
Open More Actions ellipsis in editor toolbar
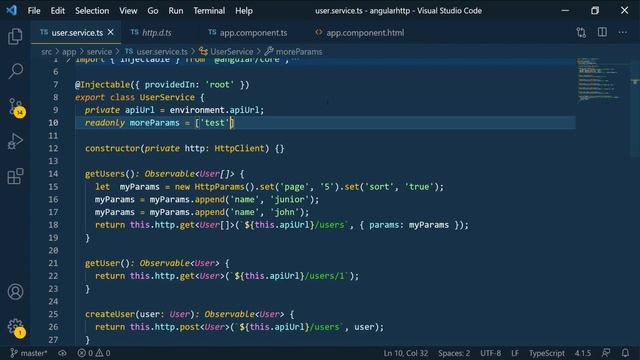(x=622, y=32)
